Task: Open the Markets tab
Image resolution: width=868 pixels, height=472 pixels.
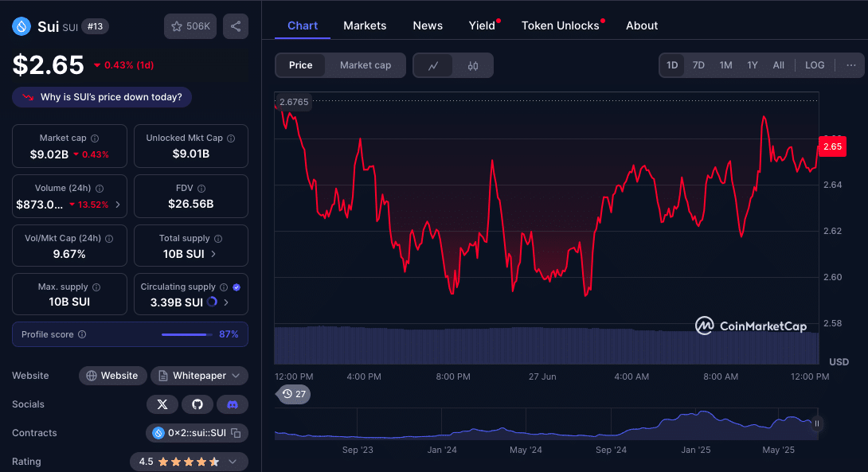Action: (365, 25)
